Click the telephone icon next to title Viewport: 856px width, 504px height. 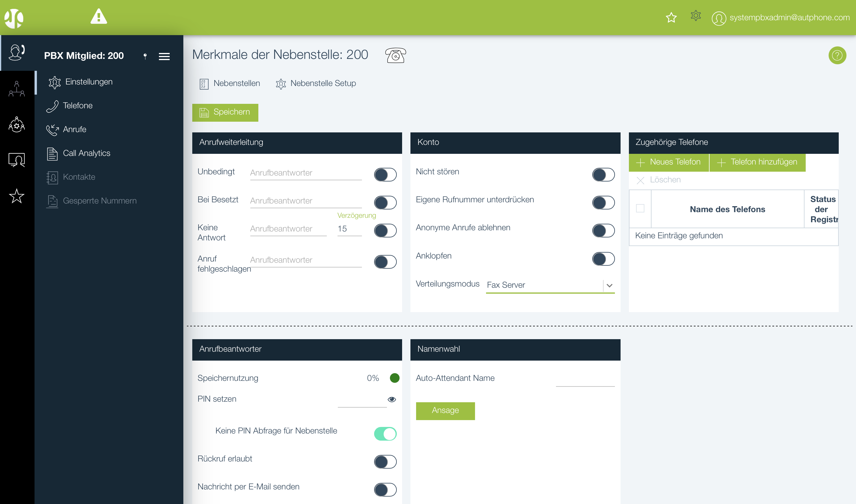click(x=395, y=55)
